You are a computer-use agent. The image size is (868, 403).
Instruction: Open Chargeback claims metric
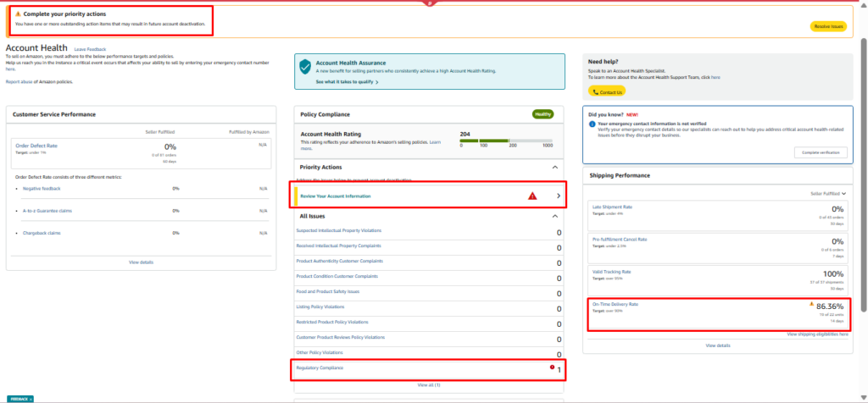pyautogui.click(x=42, y=233)
